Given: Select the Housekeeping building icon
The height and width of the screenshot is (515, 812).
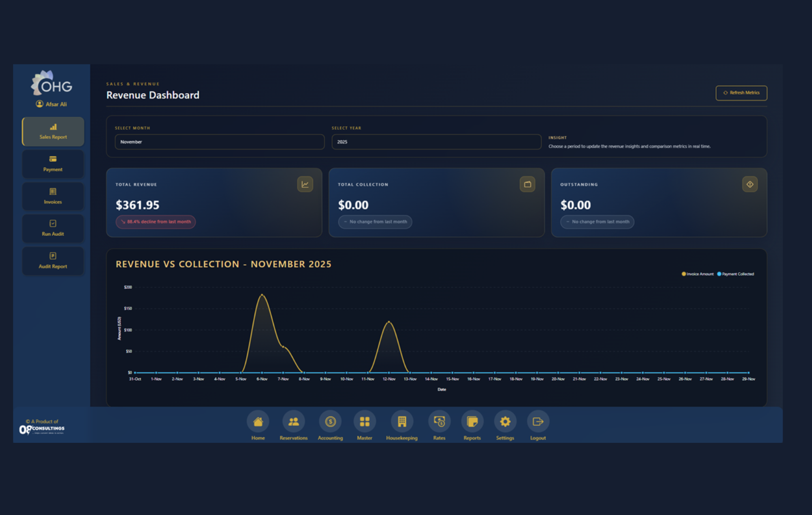Looking at the screenshot, I should point(402,422).
